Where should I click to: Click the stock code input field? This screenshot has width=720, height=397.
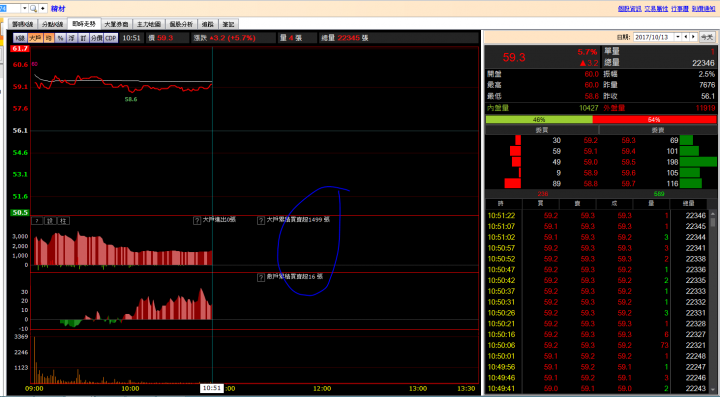(x=10, y=8)
